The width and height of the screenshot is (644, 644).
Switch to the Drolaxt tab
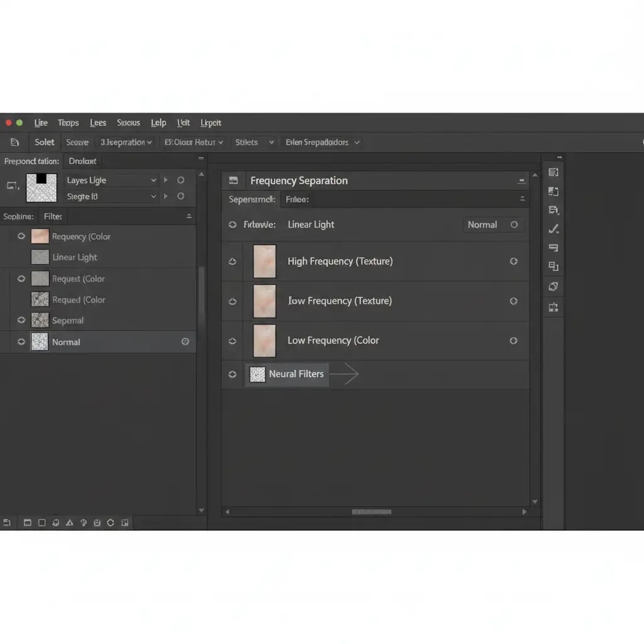pyautogui.click(x=82, y=161)
